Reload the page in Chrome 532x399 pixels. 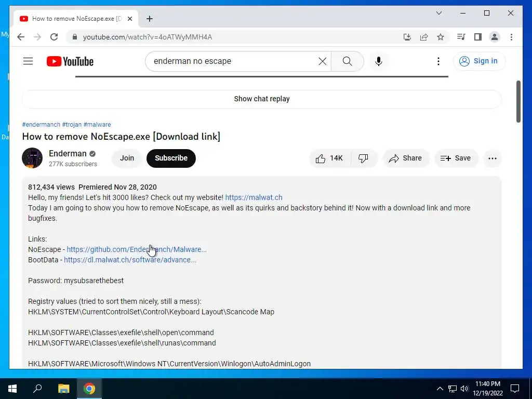coord(54,37)
